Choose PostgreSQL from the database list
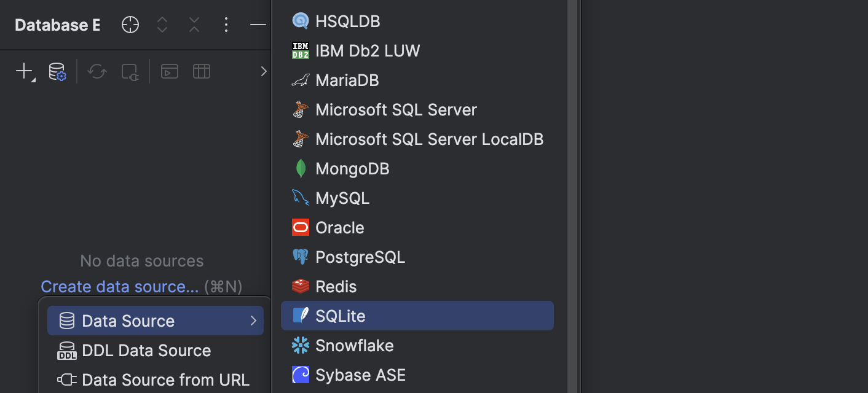This screenshot has width=868, height=393. pos(360,257)
